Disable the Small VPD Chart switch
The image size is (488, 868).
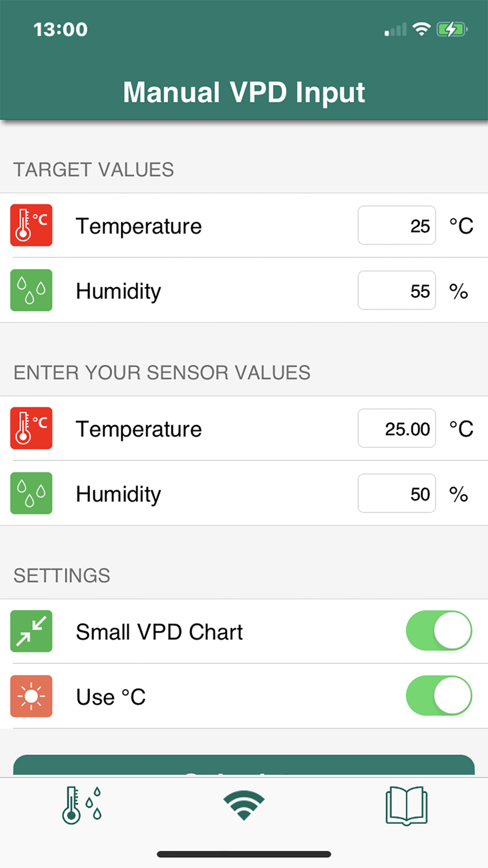coord(439,631)
